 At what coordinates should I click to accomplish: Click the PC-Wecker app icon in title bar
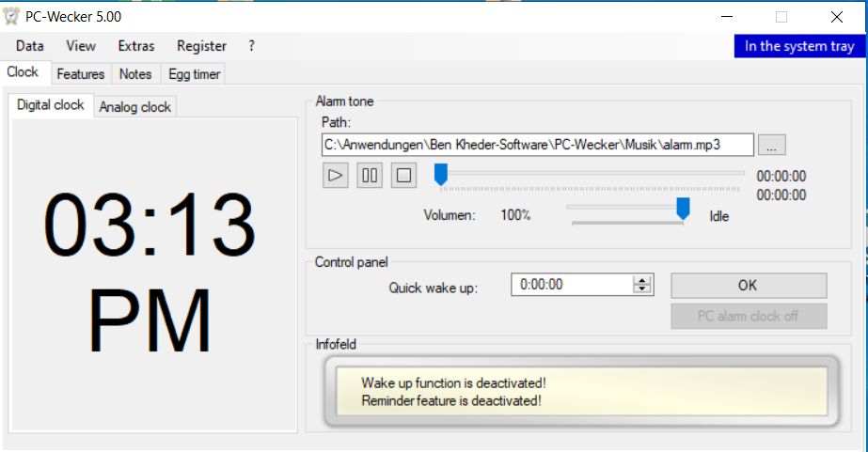[x=11, y=17]
